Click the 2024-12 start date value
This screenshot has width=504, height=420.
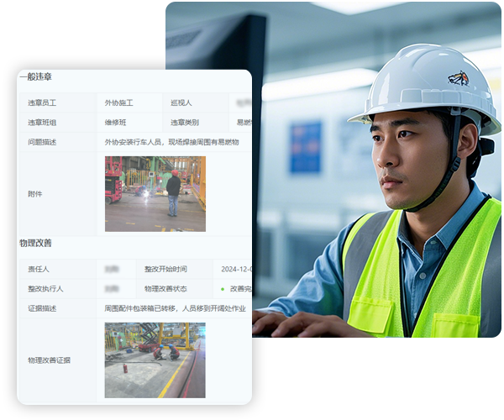[x=235, y=269]
